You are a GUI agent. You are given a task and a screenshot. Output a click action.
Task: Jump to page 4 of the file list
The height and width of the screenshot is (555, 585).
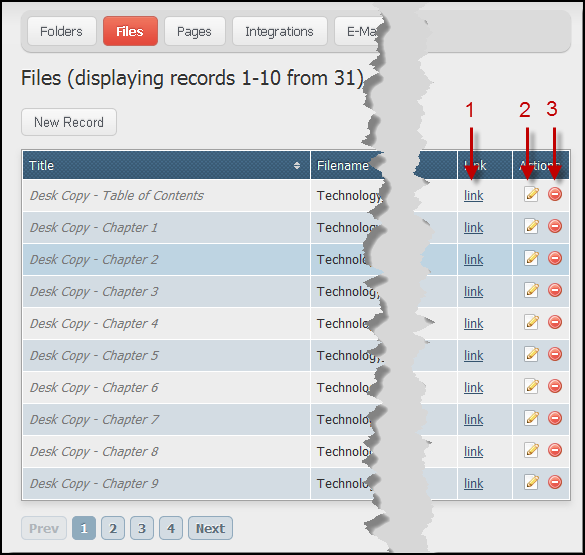[171, 528]
